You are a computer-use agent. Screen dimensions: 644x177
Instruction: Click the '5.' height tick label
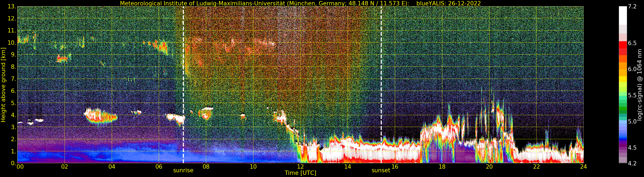click(x=14, y=103)
